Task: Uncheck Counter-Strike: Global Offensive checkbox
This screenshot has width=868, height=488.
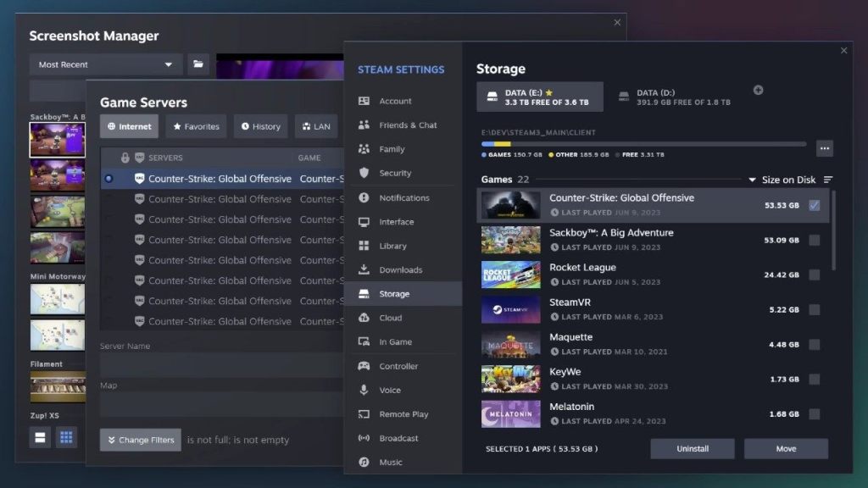Action: [815, 205]
